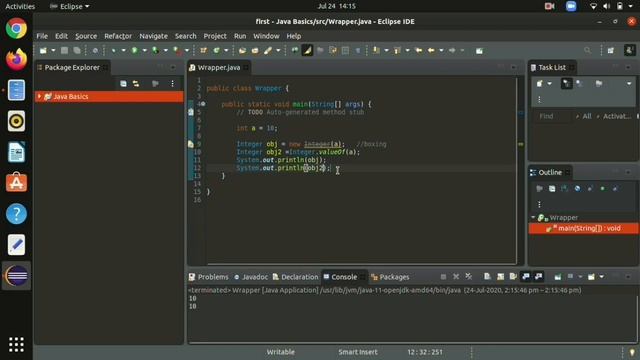The height and width of the screenshot is (360, 640).
Task: Click the Forward navigation arrow icon
Action: coord(452,51)
